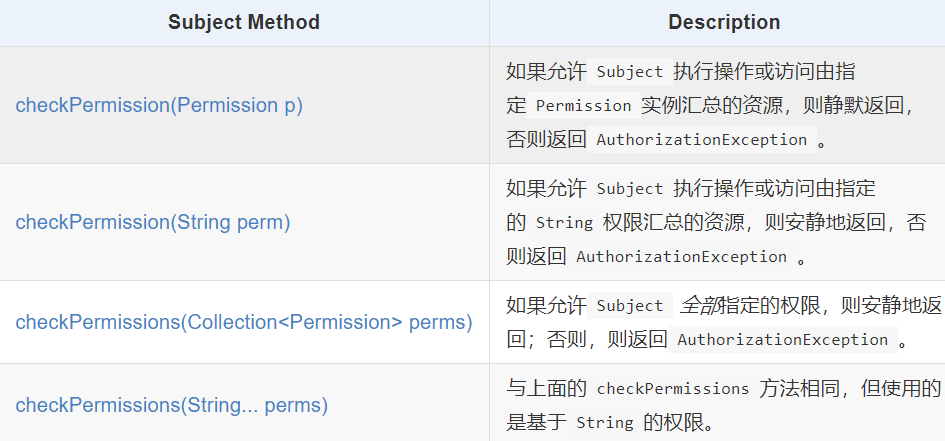This screenshot has height=441, width=945.
Task: Click the "Subject Method" column header
Action: [x=244, y=22]
